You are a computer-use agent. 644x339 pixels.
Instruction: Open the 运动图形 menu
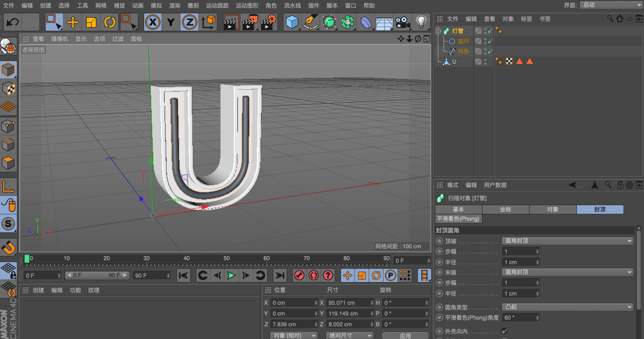coord(247,5)
